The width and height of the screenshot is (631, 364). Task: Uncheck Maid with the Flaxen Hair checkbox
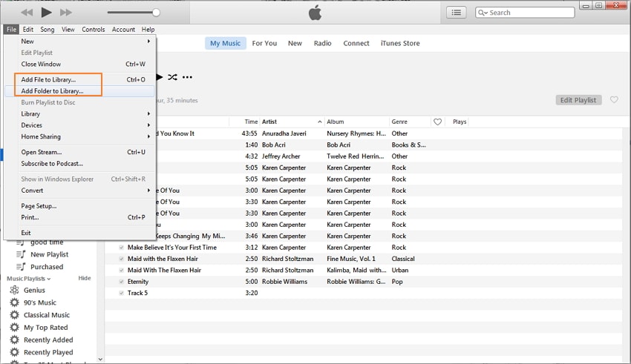(121, 259)
